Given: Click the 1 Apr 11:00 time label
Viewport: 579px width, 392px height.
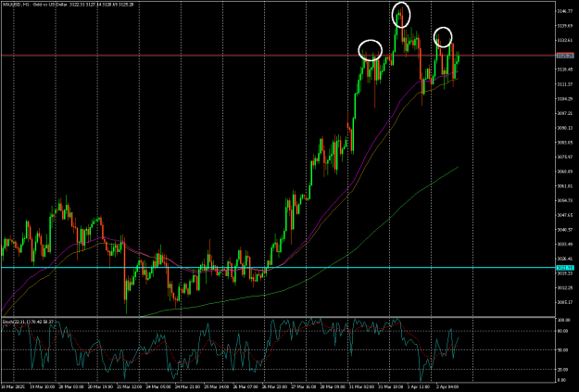Looking at the screenshot, I should (419, 386).
